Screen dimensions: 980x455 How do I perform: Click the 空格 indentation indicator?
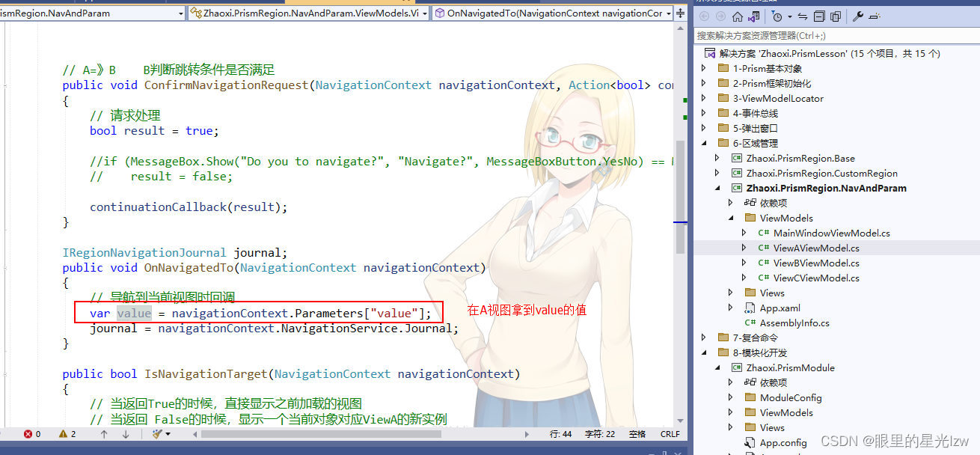click(637, 434)
